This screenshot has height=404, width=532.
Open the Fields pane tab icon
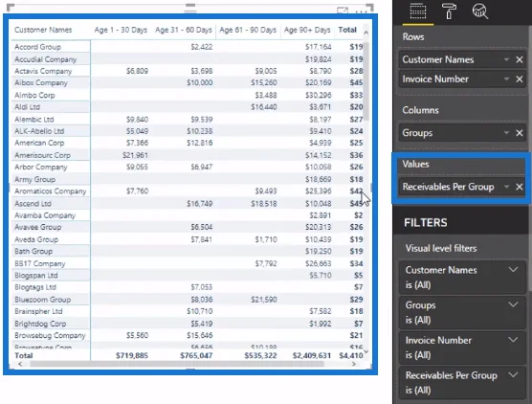pos(418,11)
